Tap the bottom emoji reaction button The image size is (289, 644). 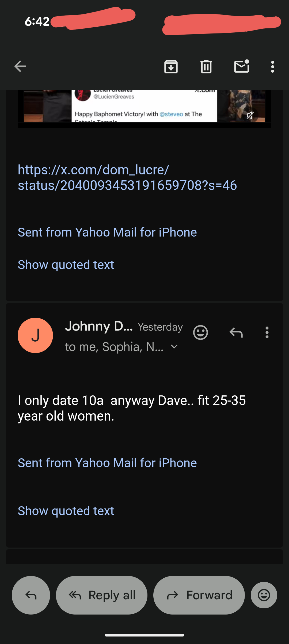[264, 595]
